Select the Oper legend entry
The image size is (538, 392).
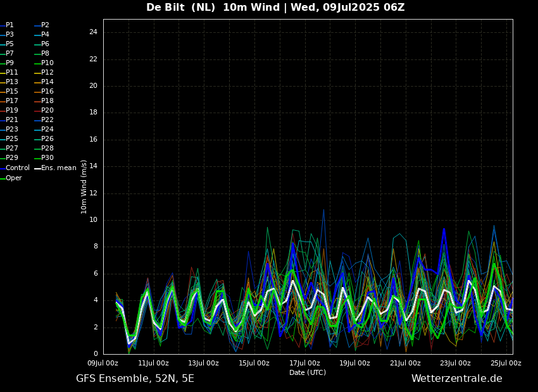[x=13, y=178]
